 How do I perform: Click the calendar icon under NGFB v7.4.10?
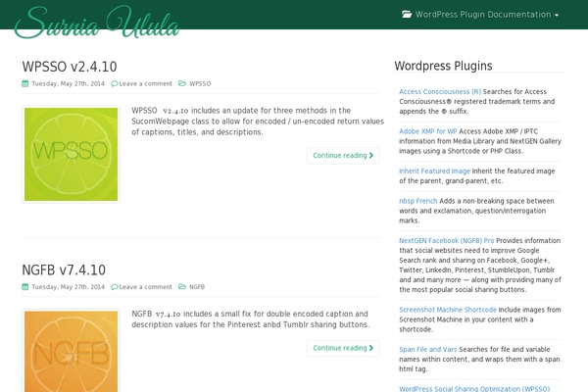tap(25, 286)
